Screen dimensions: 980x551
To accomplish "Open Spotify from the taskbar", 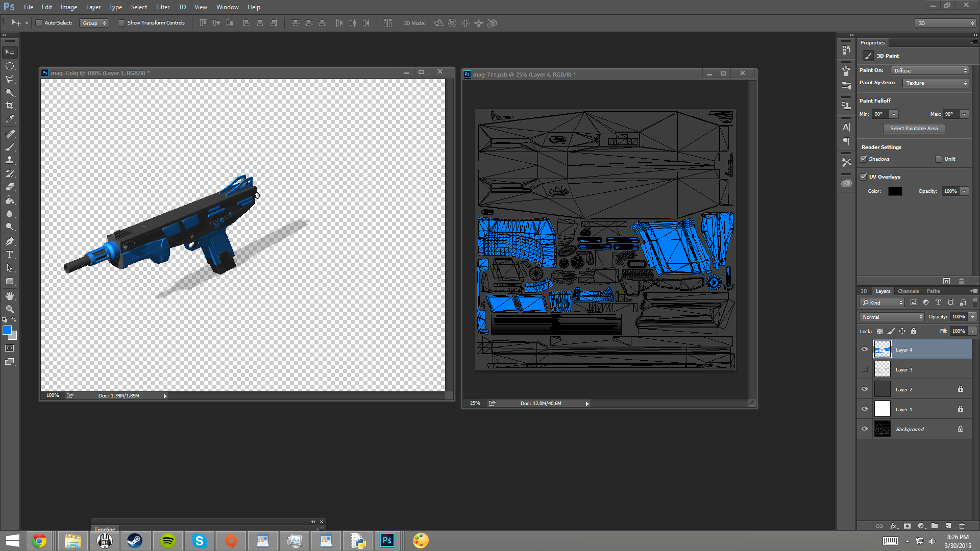I will [167, 541].
